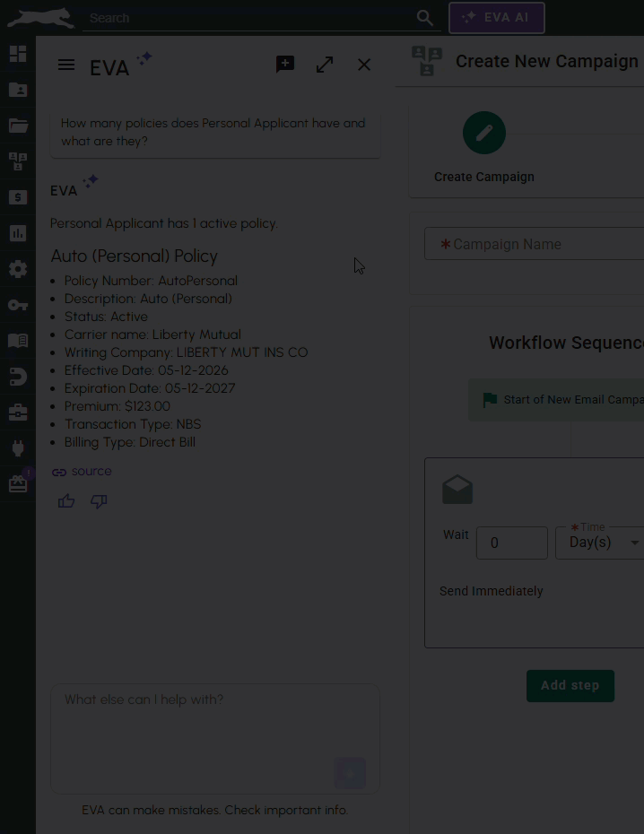Open the briefcase toolbox sidebar icon
This screenshot has height=834, width=644.
18,413
